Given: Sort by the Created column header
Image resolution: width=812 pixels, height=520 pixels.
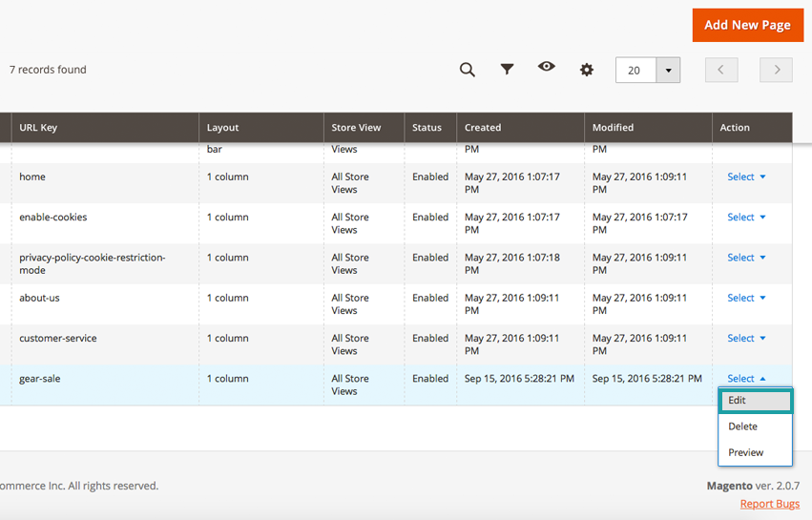Looking at the screenshot, I should pyautogui.click(x=483, y=128).
